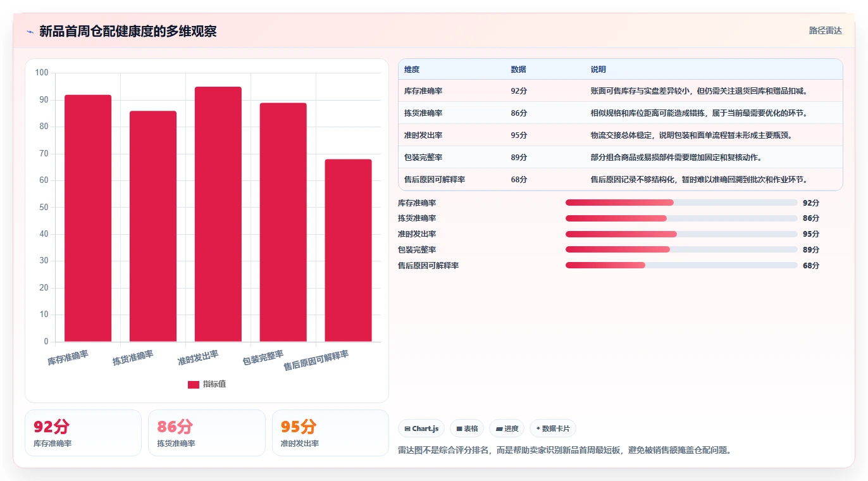Select the 表格 chip
Image resolution: width=868 pixels, height=481 pixels.
point(467,428)
